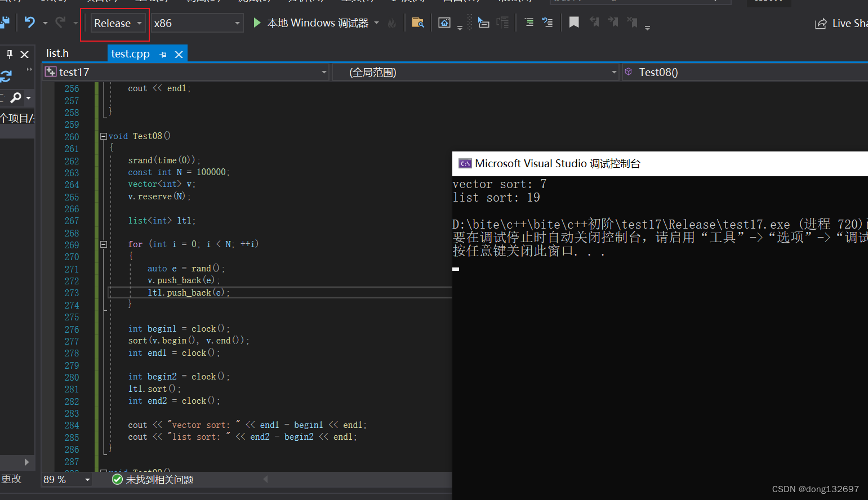Viewport: 868px width, 500px height.
Task: Open the bookmark toolbar overflow arrow
Action: 647,28
